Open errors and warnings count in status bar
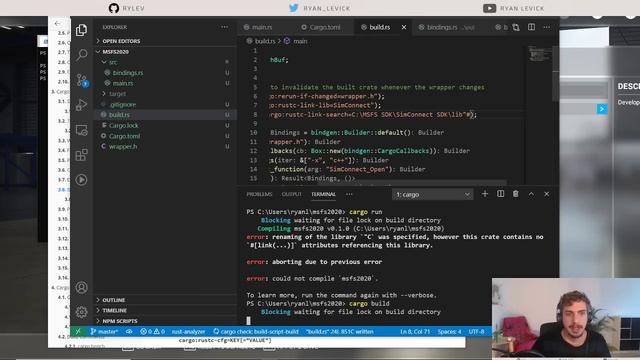 click(x=153, y=331)
